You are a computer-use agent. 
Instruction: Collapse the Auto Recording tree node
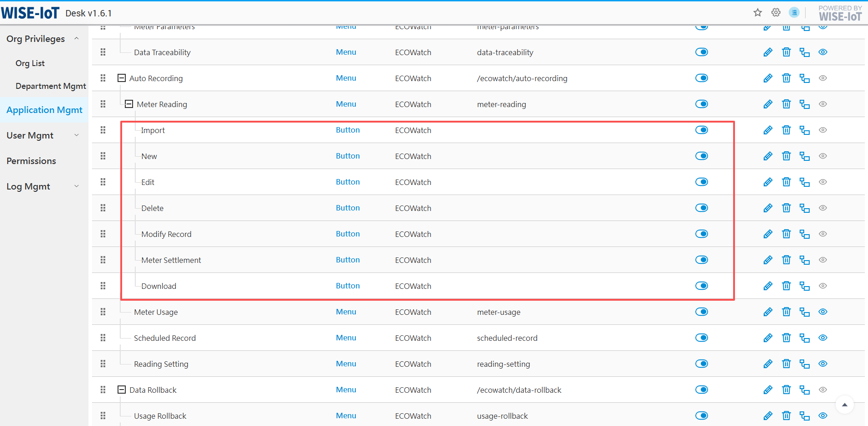coord(122,78)
